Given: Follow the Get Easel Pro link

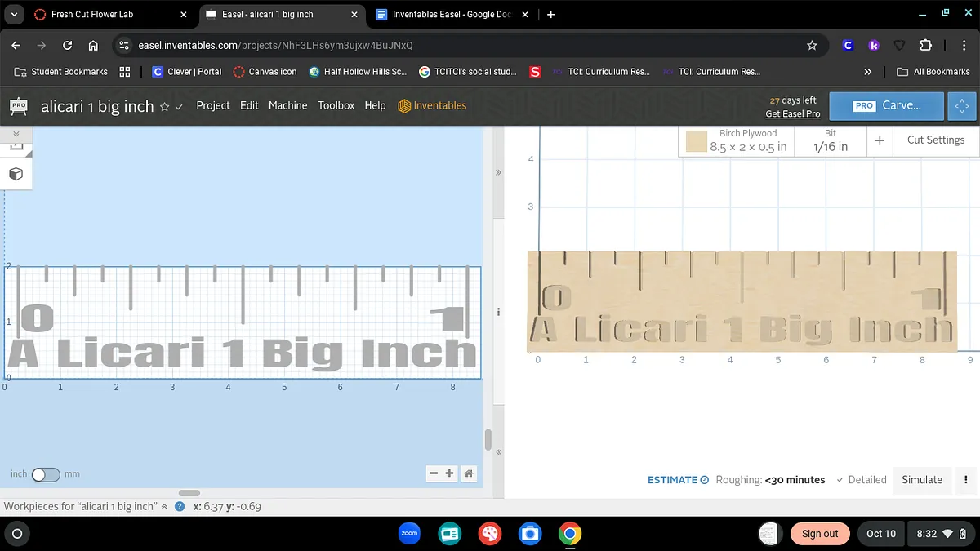Looking at the screenshot, I should click(792, 113).
